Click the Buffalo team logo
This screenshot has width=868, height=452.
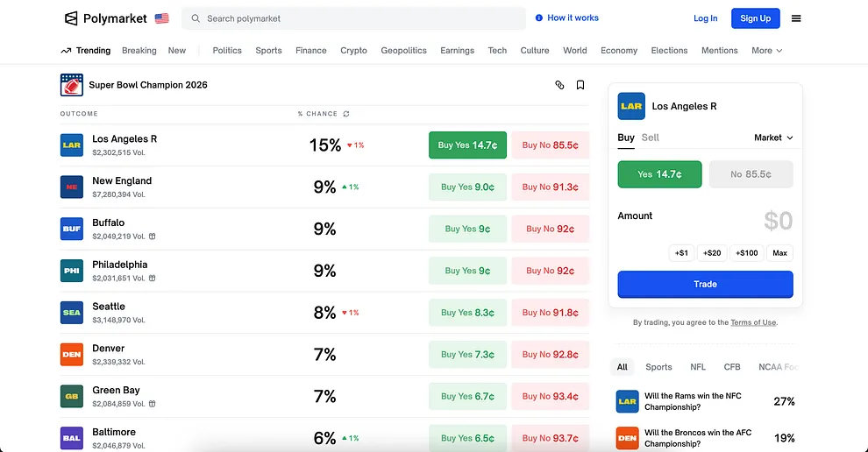coord(72,229)
